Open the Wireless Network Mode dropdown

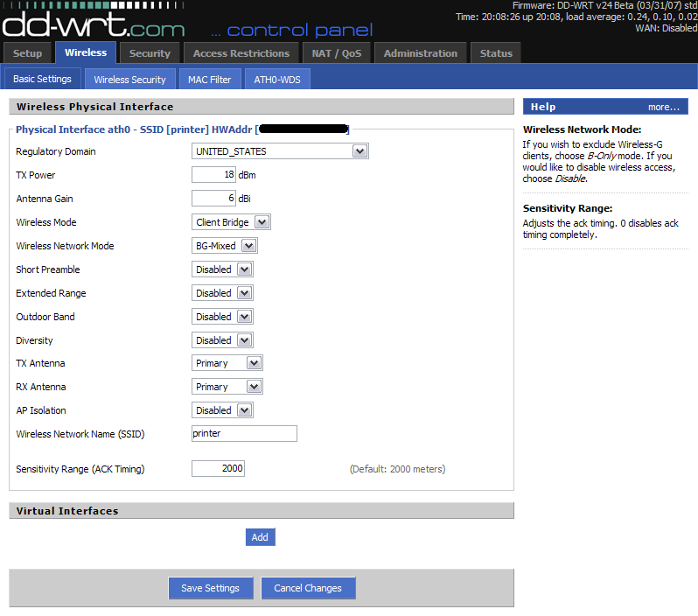tap(224, 245)
